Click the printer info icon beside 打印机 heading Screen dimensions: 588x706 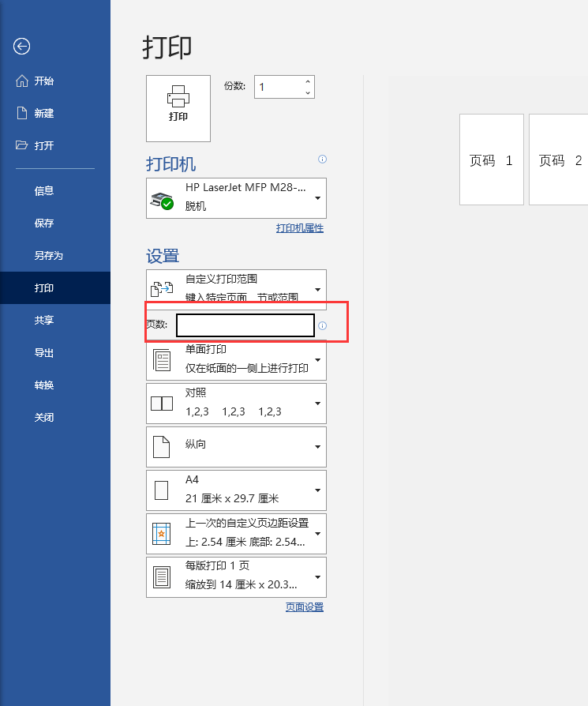point(322,159)
